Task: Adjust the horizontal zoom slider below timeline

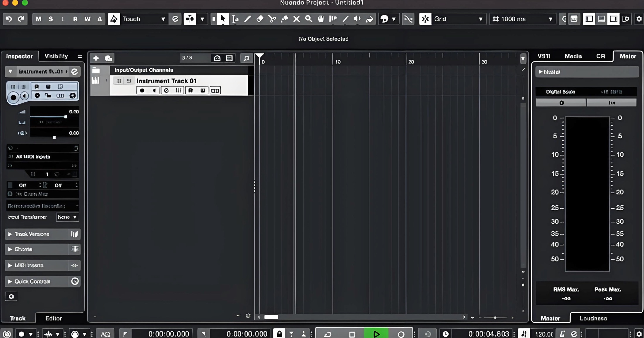Action: (x=495, y=318)
